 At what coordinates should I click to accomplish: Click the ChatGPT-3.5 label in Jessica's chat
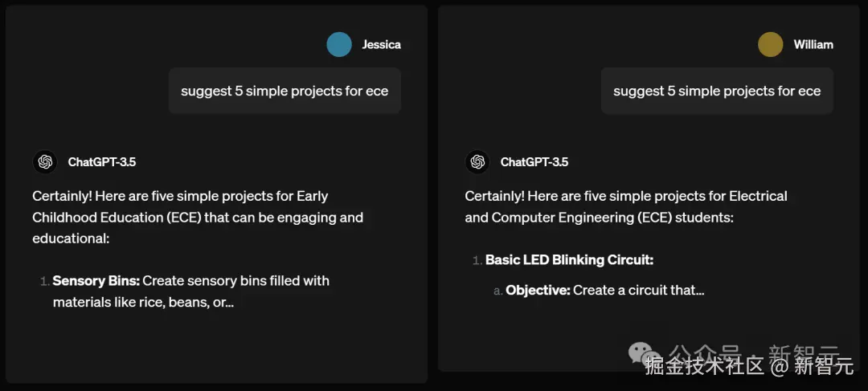102,162
